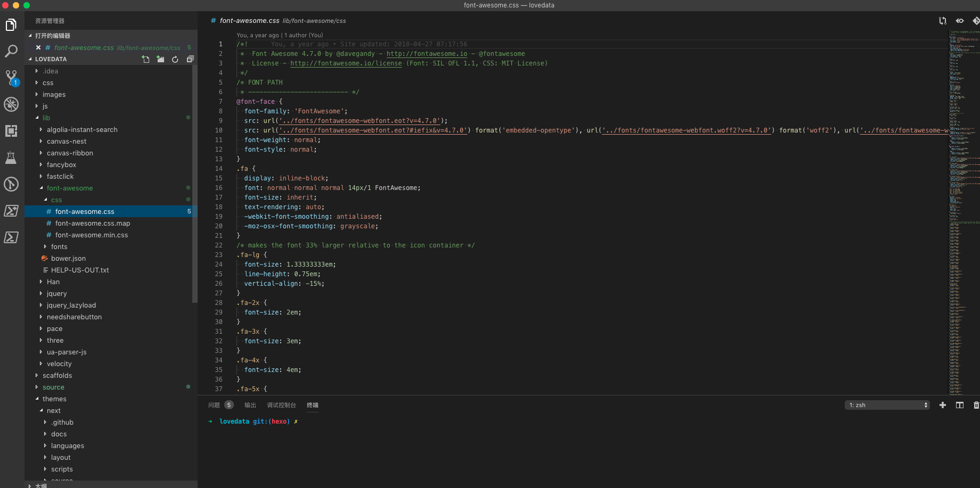Open the fontawesome.io/license link on line 3
The image size is (980, 488).
346,63
